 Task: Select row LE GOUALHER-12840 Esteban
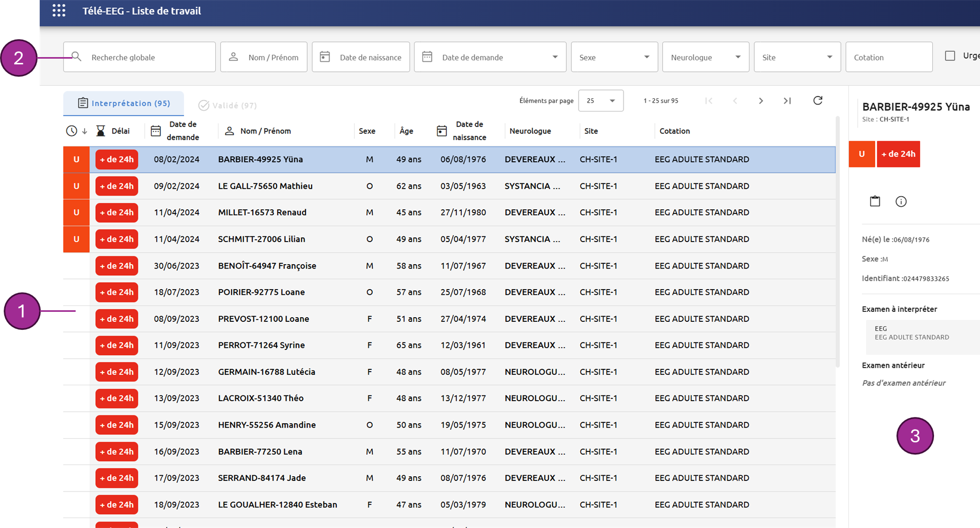click(449, 505)
